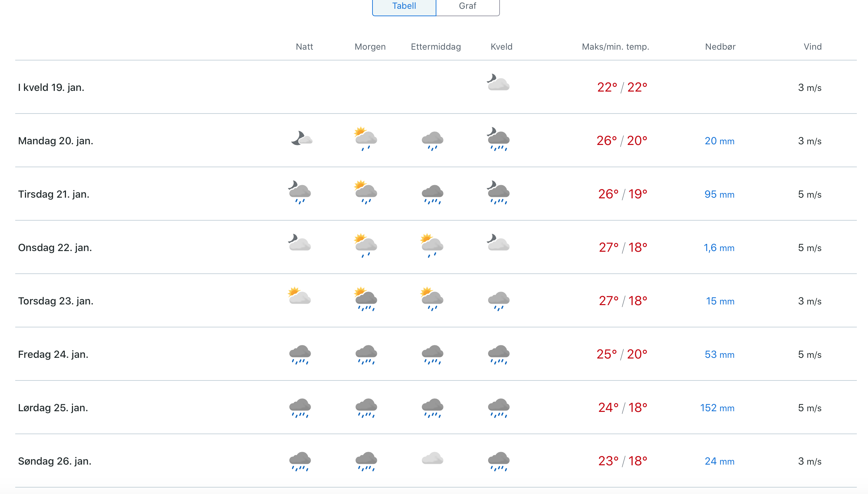Expand the Lørdag 25. jan. day details
Screen dimensions: 868x494
[x=436, y=407]
